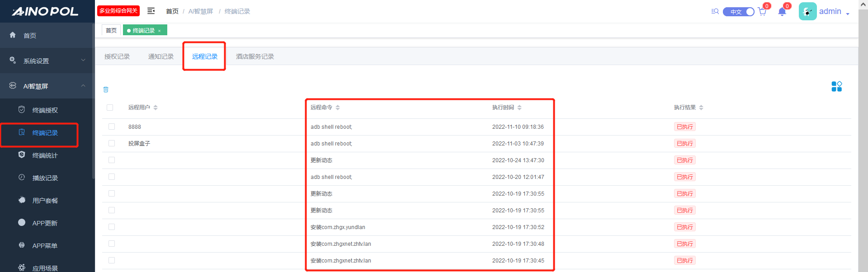Screen dimensions: 868x272
Task: Open the notification bell
Action: point(782,12)
